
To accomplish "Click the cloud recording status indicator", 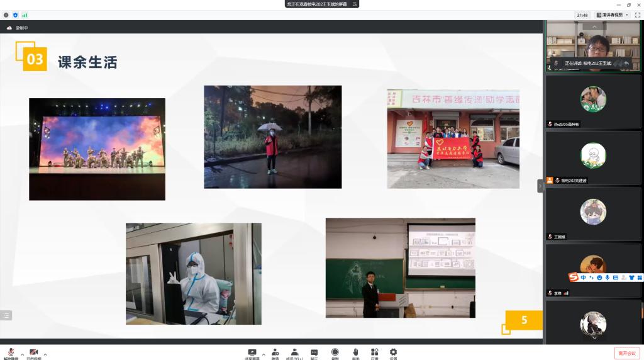I will click(x=18, y=28).
